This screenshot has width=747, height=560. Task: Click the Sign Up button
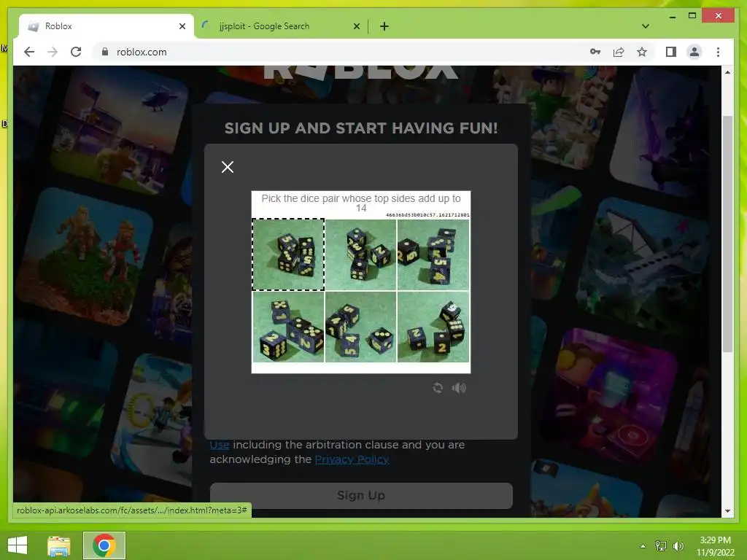(361, 495)
